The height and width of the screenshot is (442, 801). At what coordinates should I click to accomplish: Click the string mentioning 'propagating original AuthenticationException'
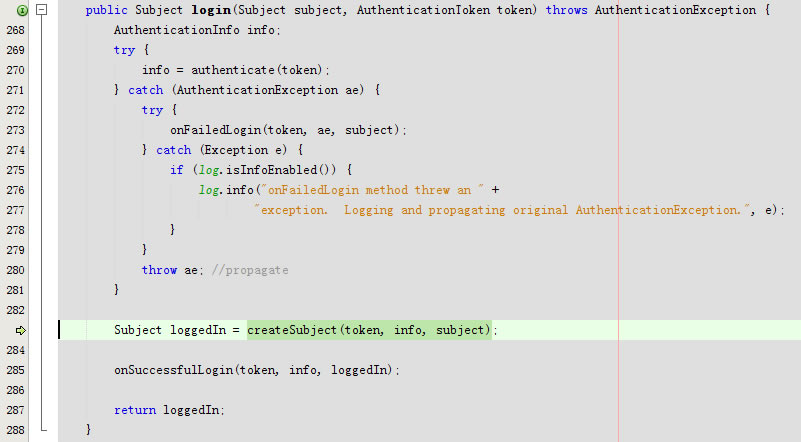click(x=504, y=210)
